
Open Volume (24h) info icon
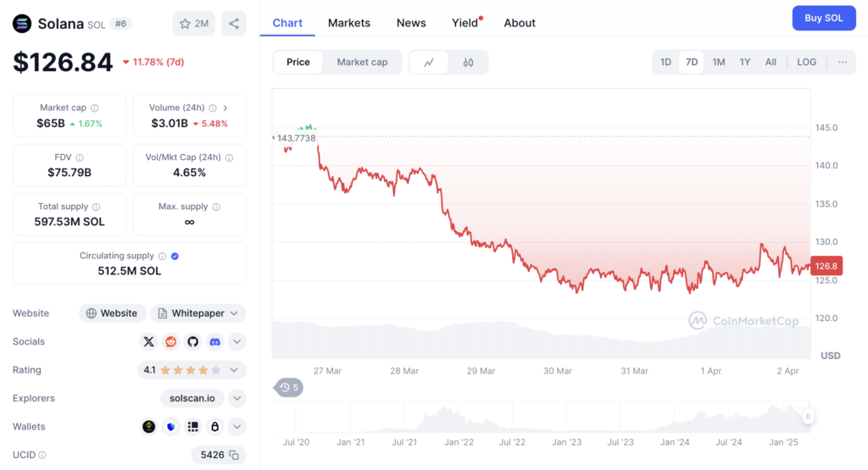[x=213, y=108]
